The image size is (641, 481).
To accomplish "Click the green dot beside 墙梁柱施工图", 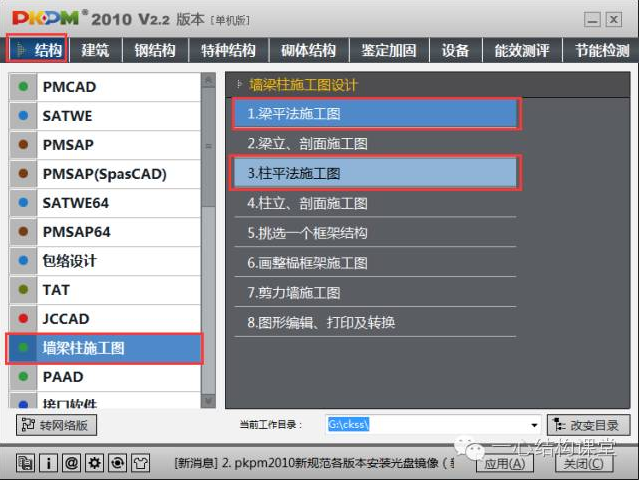I will (x=23, y=348).
